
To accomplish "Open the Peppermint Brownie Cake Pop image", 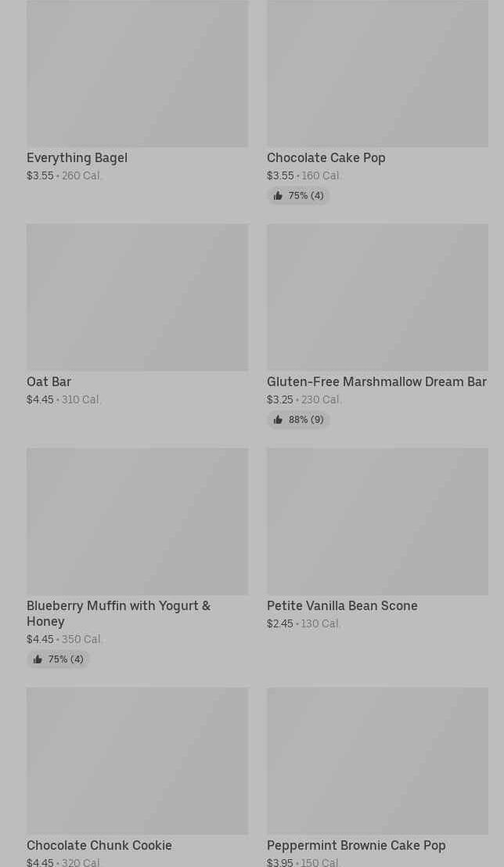I will click(377, 760).
